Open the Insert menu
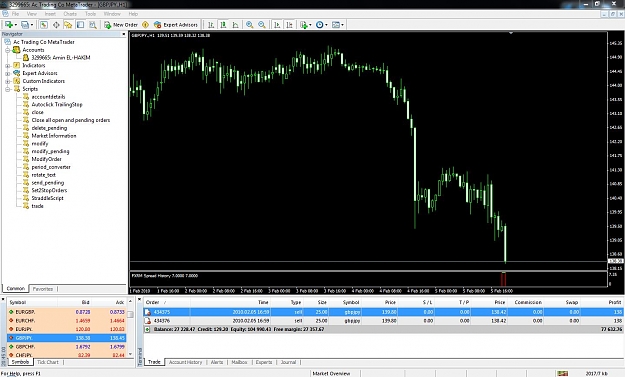The image size is (625, 377). pos(50,14)
